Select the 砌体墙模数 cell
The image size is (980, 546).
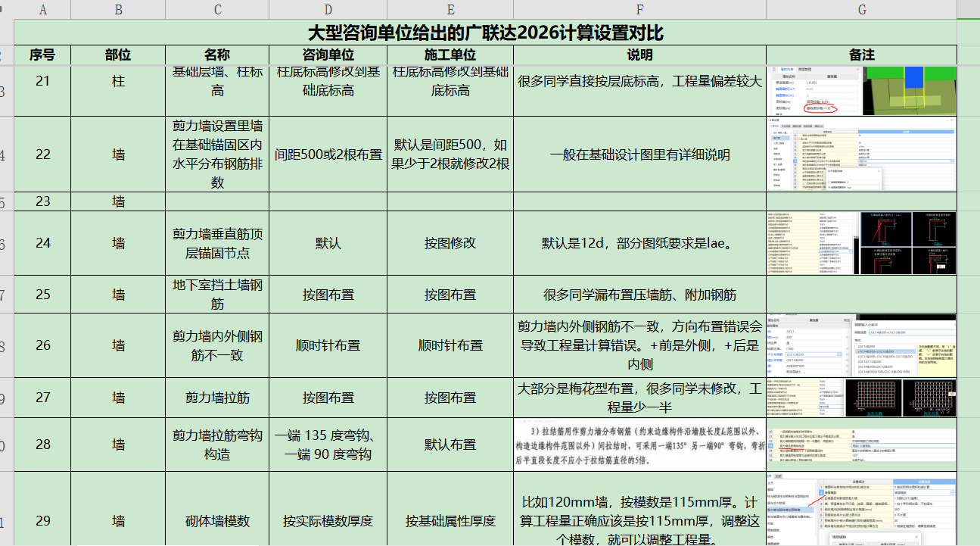point(218,509)
